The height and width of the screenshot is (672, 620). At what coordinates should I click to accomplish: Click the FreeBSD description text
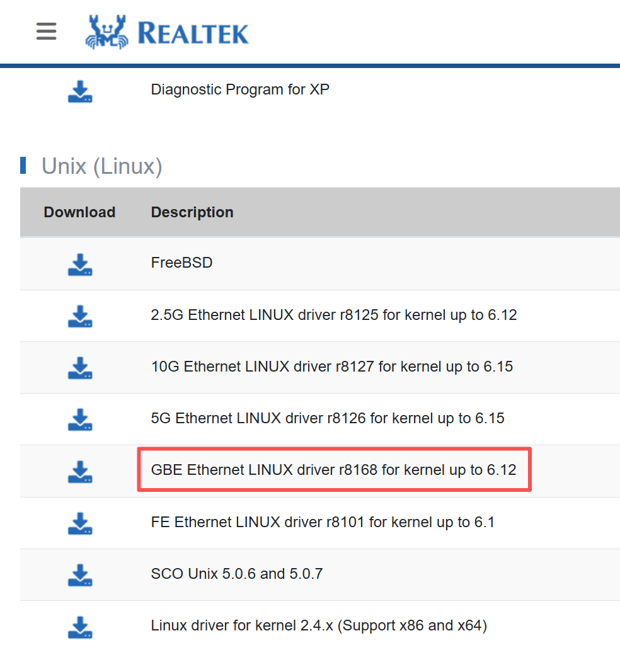point(182,263)
